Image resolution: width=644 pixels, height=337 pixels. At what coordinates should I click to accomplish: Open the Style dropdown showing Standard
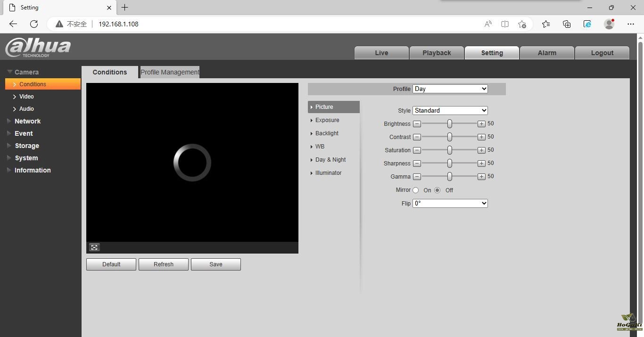(x=450, y=111)
